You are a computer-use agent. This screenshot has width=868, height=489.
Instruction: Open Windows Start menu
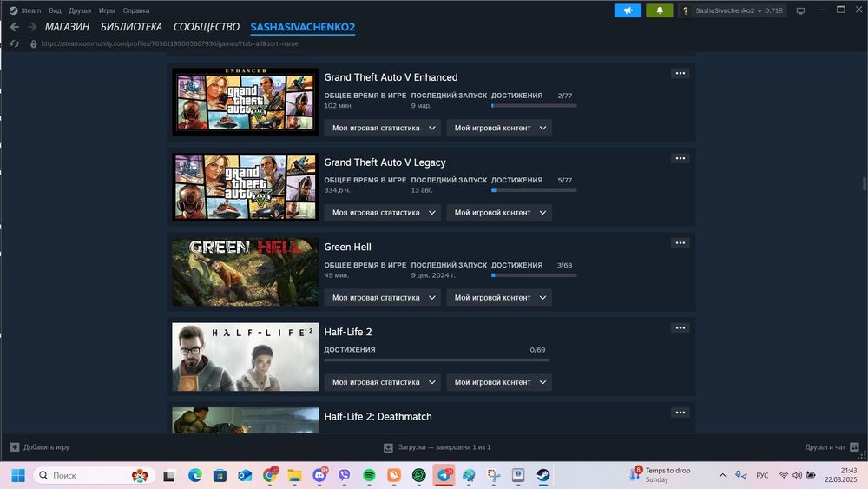(18, 476)
